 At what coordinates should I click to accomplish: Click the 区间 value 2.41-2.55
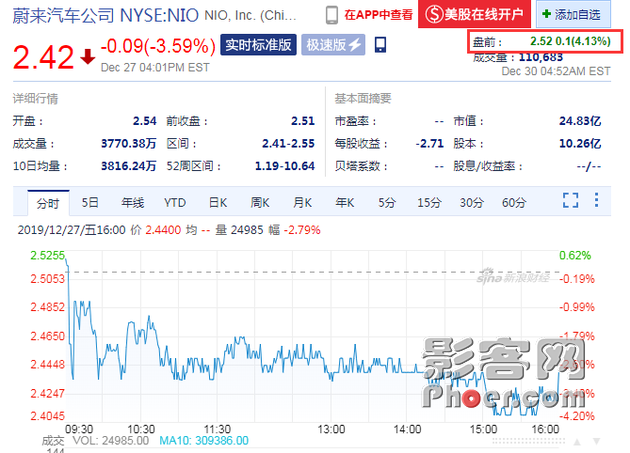click(x=288, y=143)
